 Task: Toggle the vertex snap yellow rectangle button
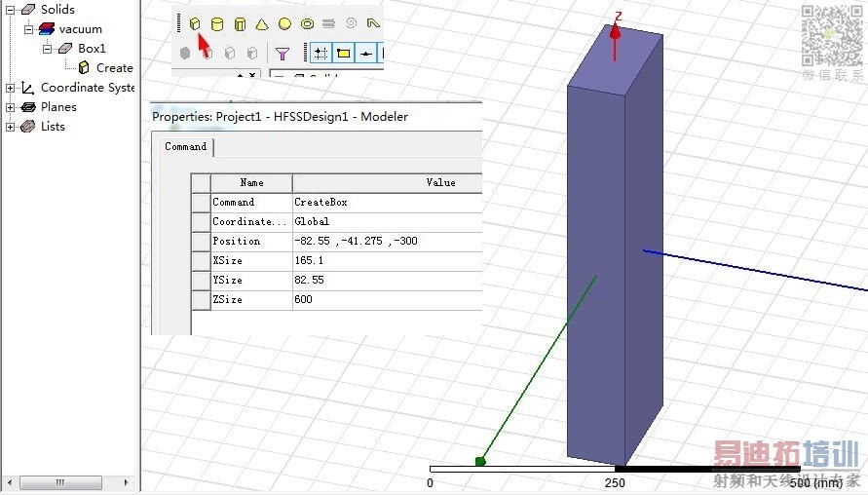click(x=343, y=54)
